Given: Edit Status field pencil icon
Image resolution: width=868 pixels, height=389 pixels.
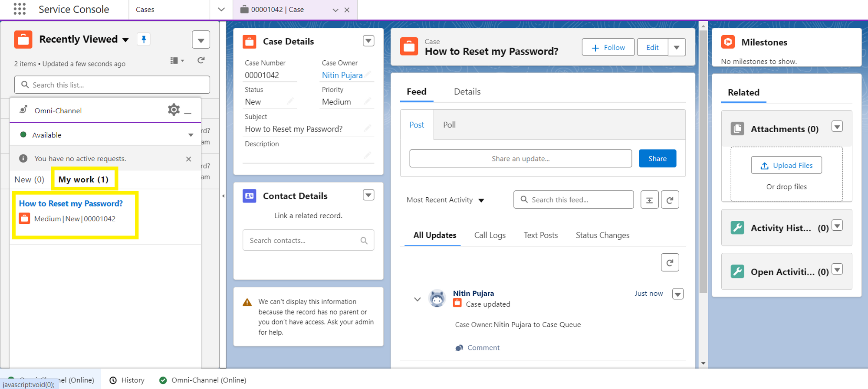Looking at the screenshot, I should (290, 101).
